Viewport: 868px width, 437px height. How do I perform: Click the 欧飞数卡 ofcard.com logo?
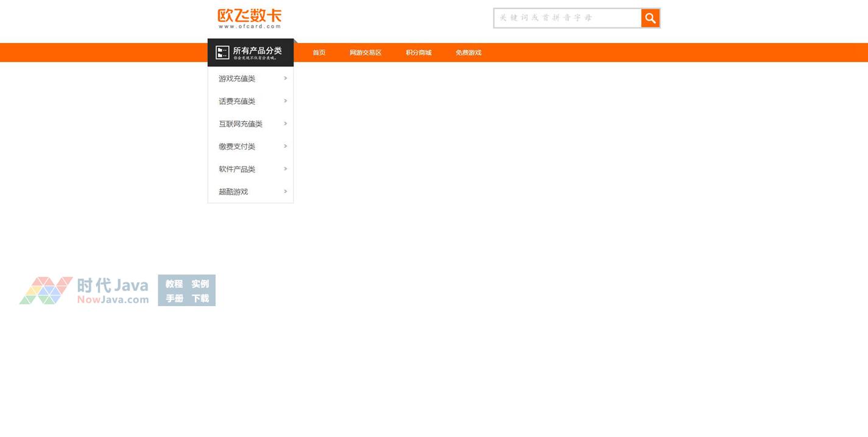[x=250, y=18]
